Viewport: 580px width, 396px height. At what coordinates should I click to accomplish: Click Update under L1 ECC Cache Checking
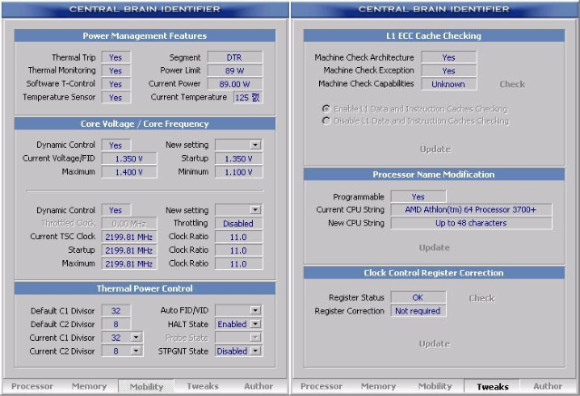pos(435,149)
